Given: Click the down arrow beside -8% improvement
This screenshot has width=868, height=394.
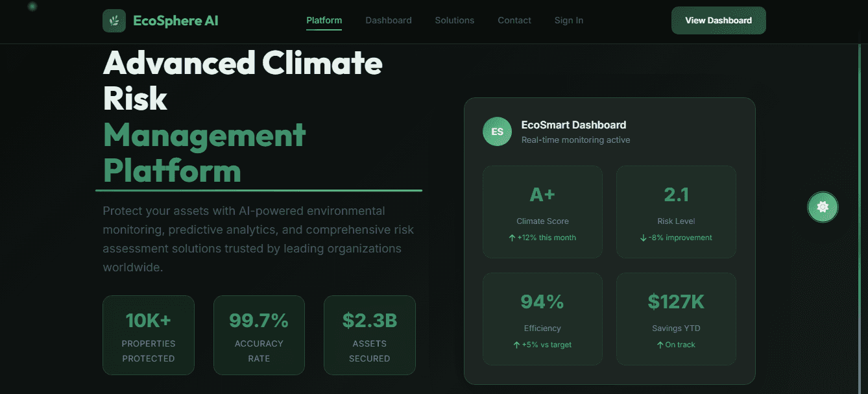Looking at the screenshot, I should [644, 238].
